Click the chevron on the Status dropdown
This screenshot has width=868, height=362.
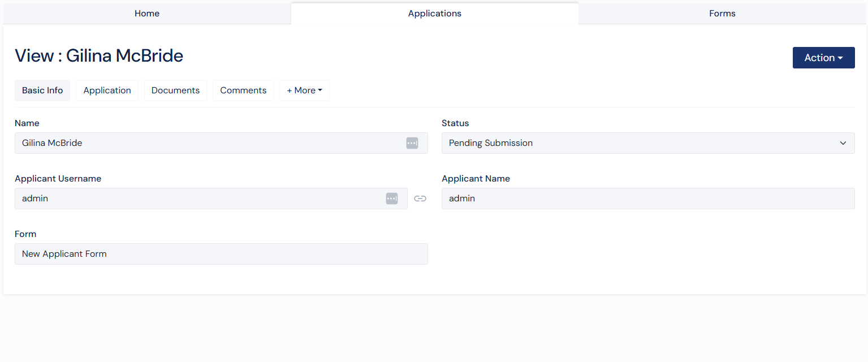tap(843, 143)
